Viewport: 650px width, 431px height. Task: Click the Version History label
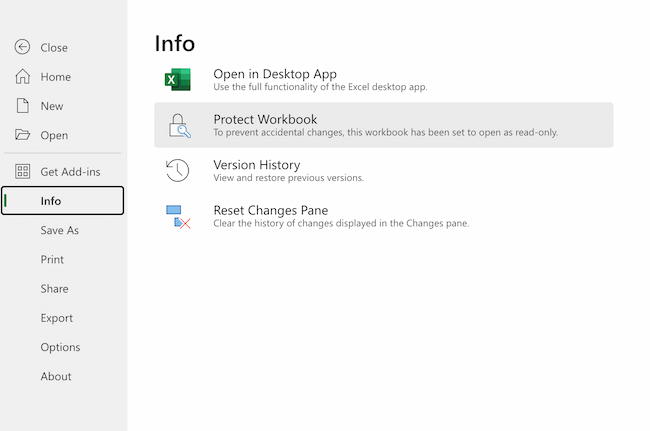click(256, 165)
